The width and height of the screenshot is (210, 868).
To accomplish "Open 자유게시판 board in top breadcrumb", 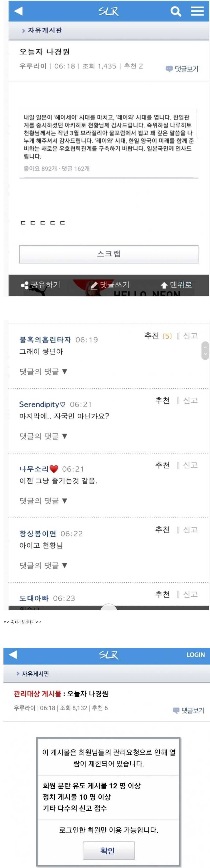I will click(45, 30).
